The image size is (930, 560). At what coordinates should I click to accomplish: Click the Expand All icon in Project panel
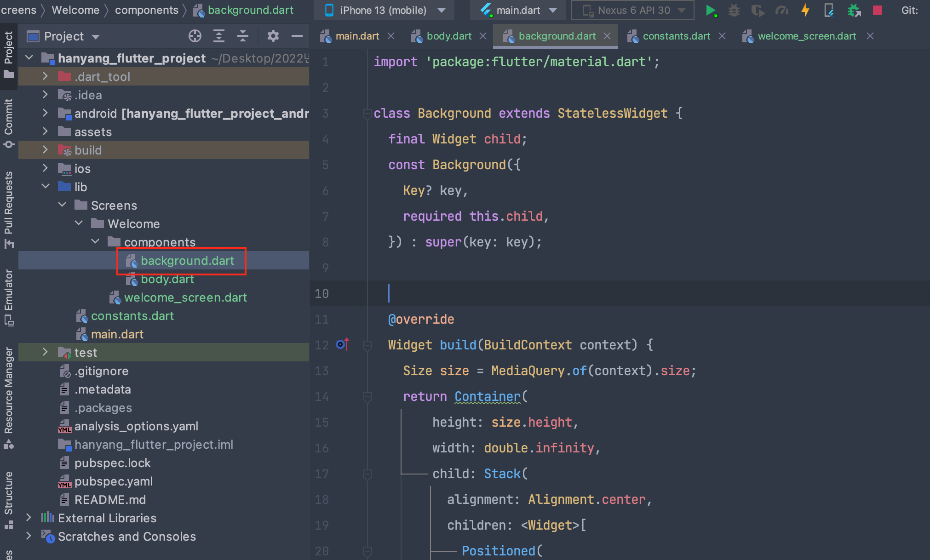[x=219, y=36]
